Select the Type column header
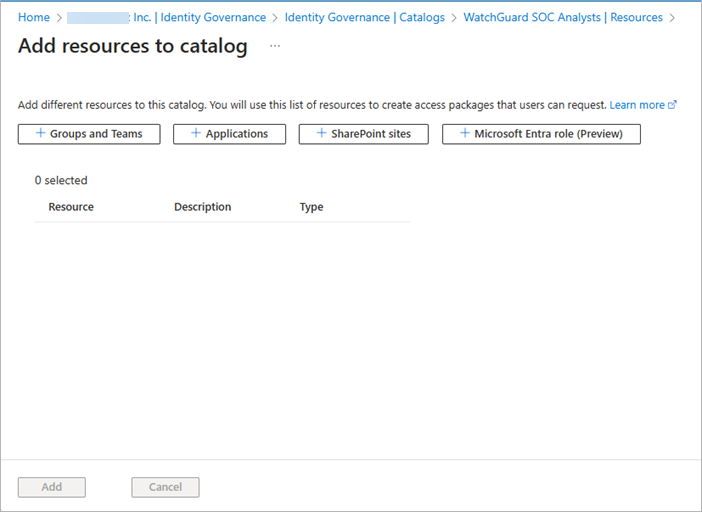The width and height of the screenshot is (702, 512). (x=311, y=207)
